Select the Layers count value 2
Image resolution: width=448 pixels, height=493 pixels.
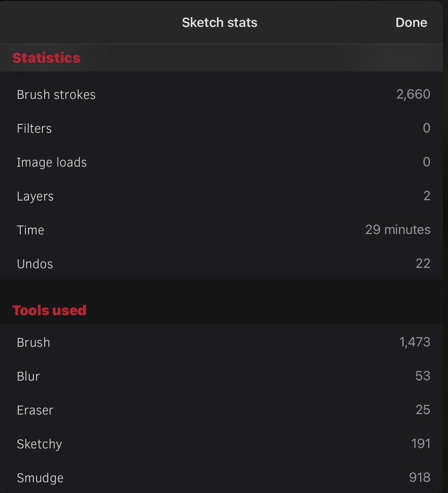[426, 196]
